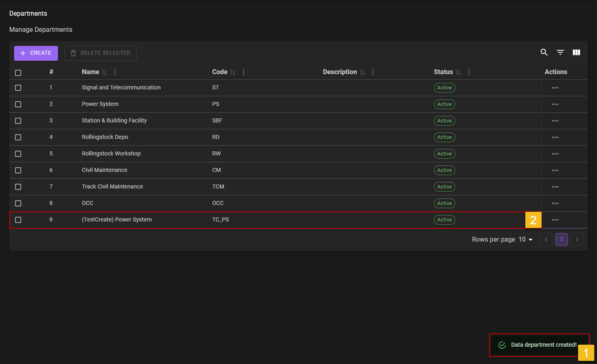Open the column visibility icon
Screen dimensions: 597x364
pos(576,52)
